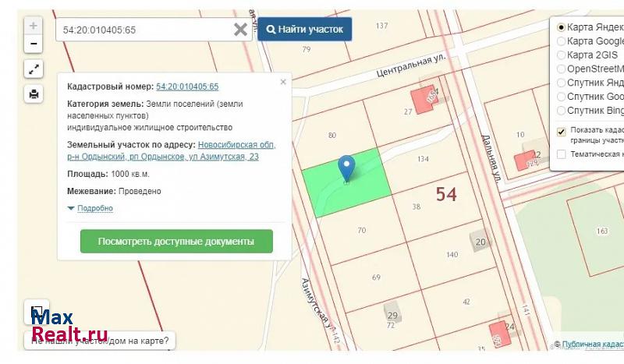This screenshot has height=364, width=624.
Task: Expand the Подробно details section
Action: (90, 208)
